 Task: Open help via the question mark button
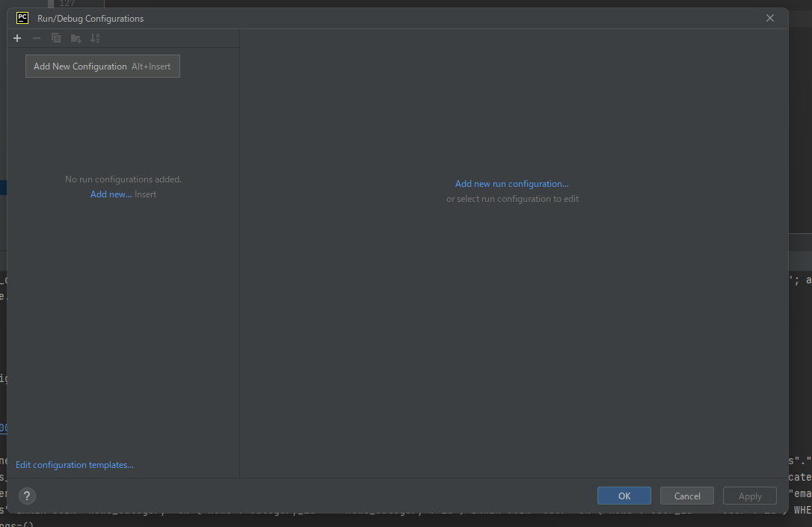coord(27,496)
